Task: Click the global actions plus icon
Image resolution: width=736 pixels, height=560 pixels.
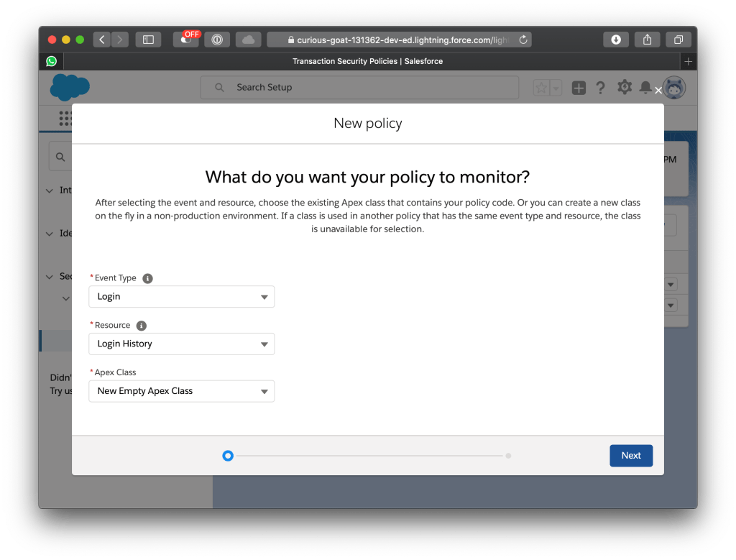Action: tap(579, 88)
